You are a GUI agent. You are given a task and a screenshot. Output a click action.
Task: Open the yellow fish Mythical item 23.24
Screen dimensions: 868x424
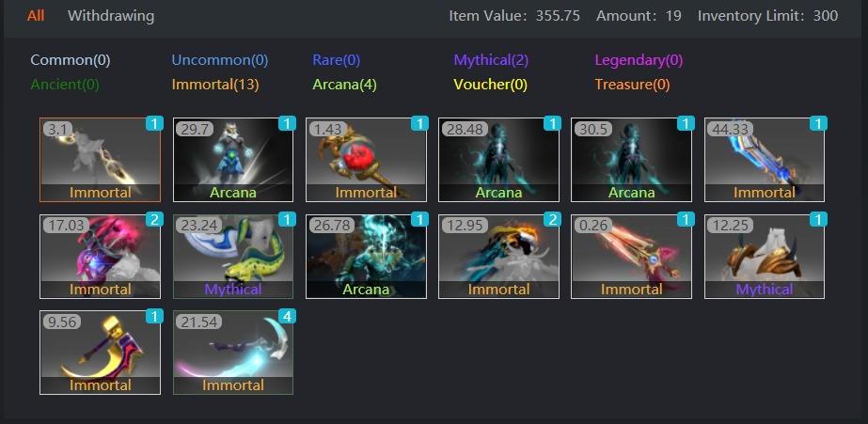pyautogui.click(x=233, y=257)
